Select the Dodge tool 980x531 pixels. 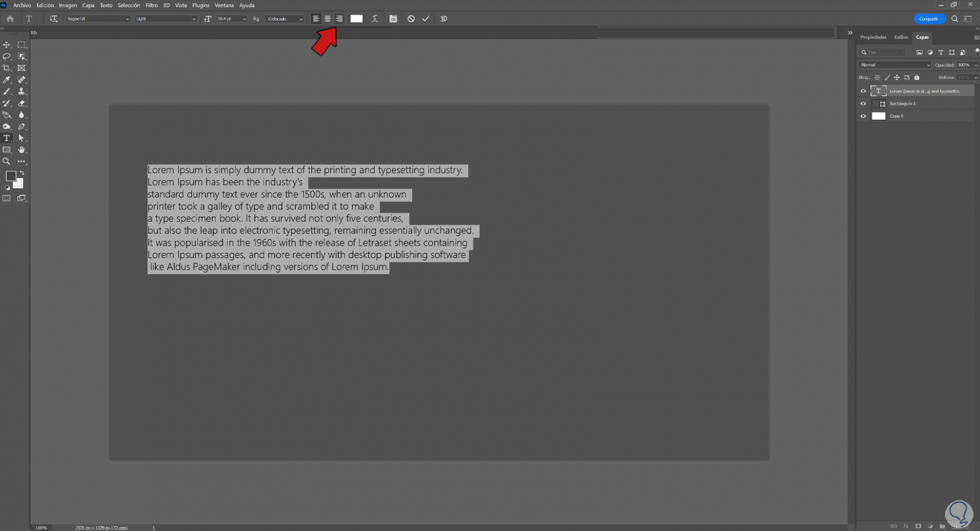[7, 127]
